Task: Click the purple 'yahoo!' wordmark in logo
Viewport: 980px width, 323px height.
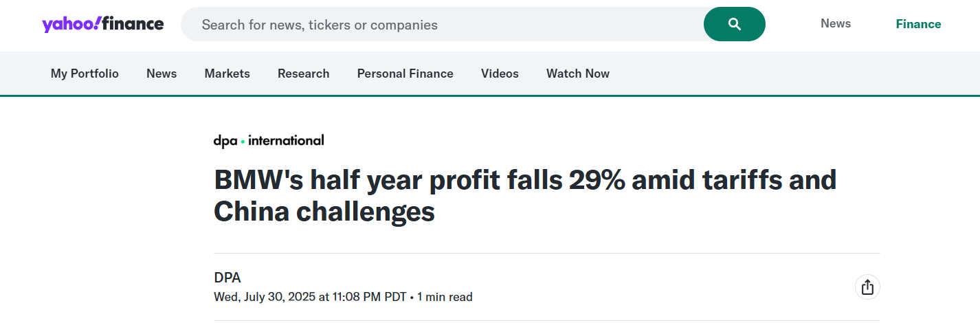Action: 73,24
